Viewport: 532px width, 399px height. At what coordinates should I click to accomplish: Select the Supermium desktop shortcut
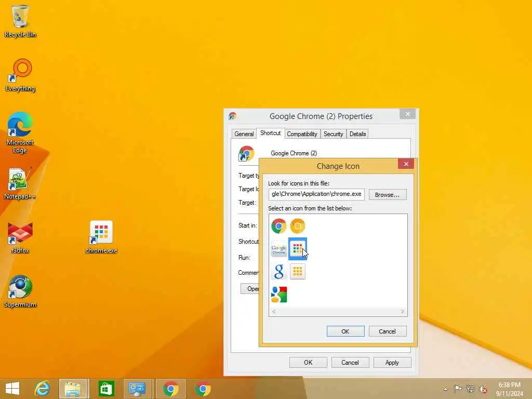click(20, 291)
